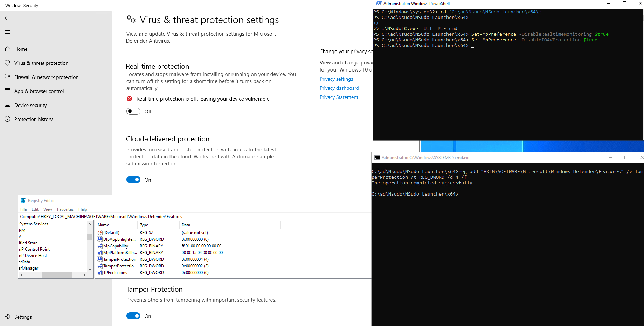Click the cmd.exe prompt line
The image size is (644, 326).
pyautogui.click(x=415, y=194)
